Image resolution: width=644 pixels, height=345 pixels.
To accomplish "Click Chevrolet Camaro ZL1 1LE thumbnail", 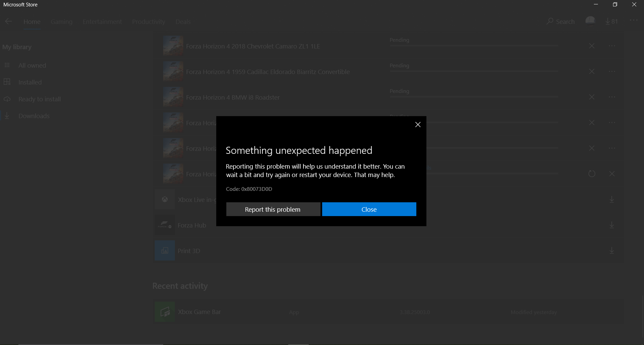I will 173,45.
